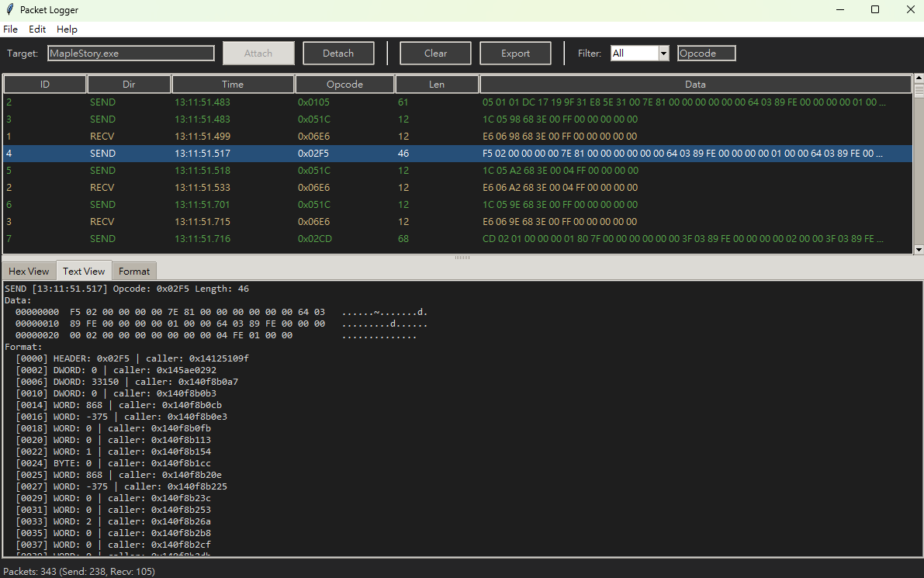Select RECV packet at 13:11:51.715
This screenshot has height=578, width=924.
coord(458,222)
